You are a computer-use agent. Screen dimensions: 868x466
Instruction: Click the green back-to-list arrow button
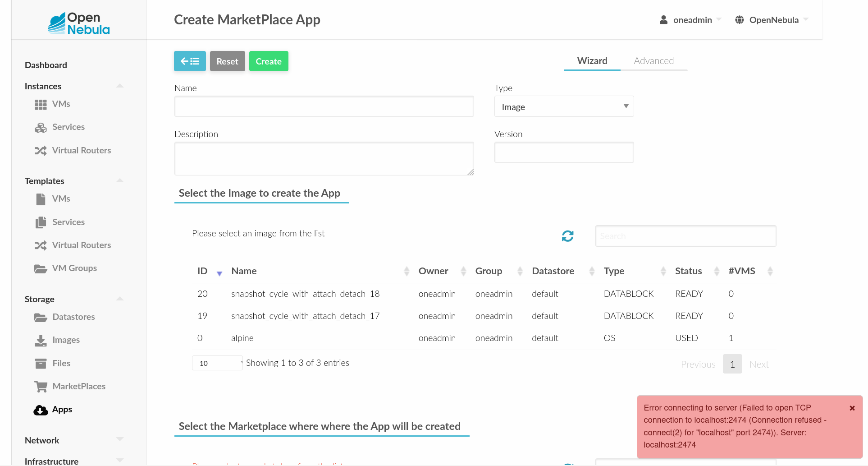[x=189, y=61]
